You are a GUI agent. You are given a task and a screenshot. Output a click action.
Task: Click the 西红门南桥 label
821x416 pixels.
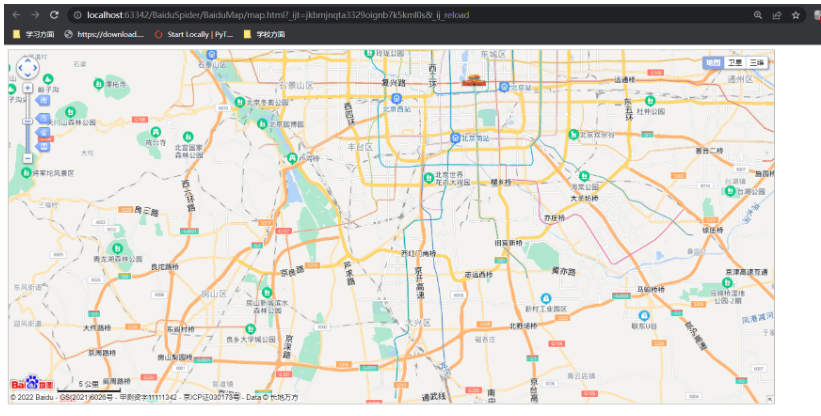[418, 254]
